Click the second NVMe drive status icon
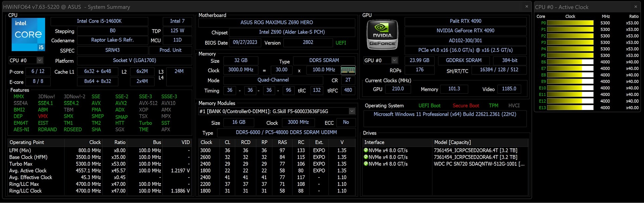 click(x=366, y=157)
